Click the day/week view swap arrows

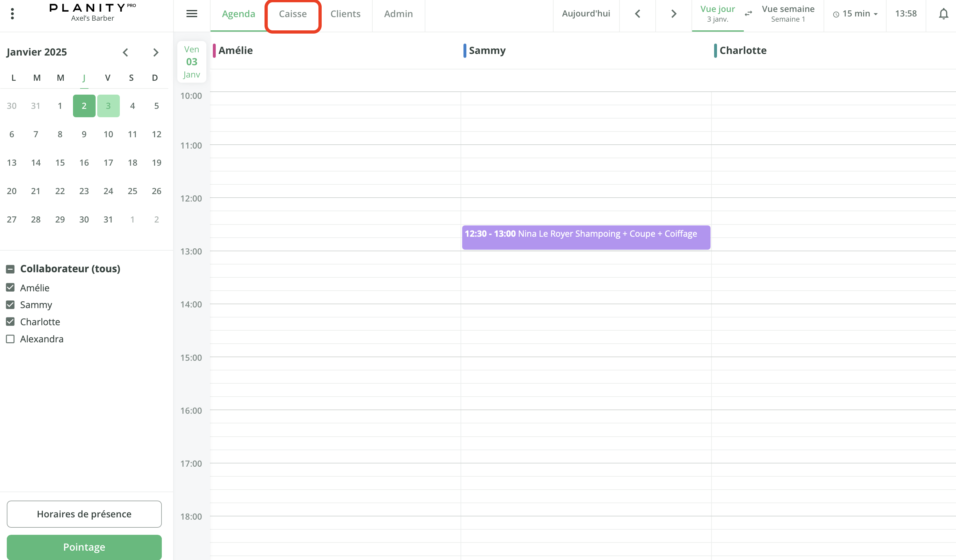coord(748,14)
